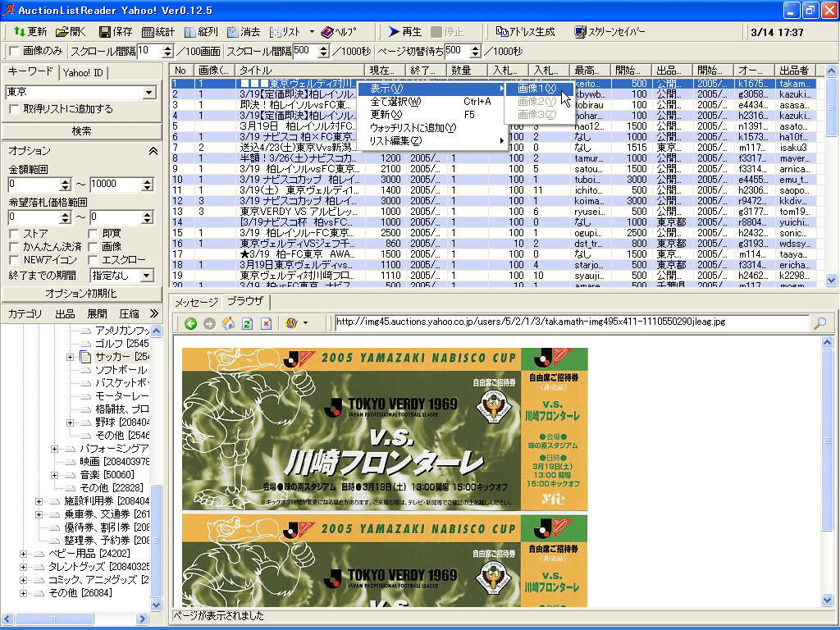Enable 取得リストに追加する checkbox

[15, 109]
